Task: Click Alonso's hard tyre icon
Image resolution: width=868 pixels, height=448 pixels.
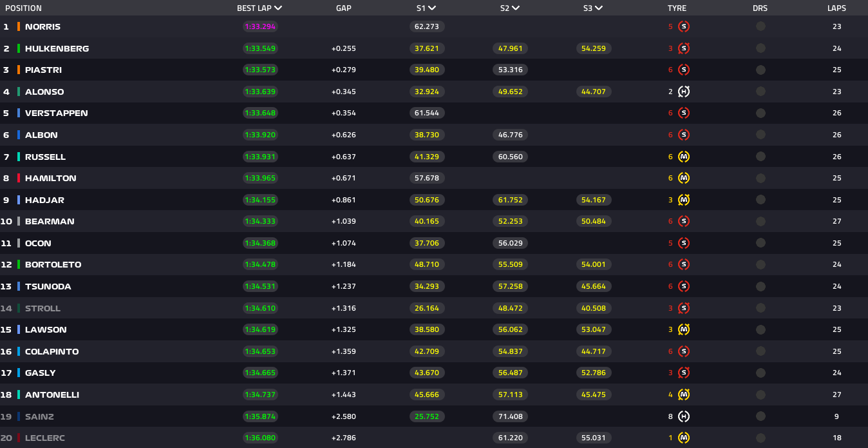Action: 684,92
